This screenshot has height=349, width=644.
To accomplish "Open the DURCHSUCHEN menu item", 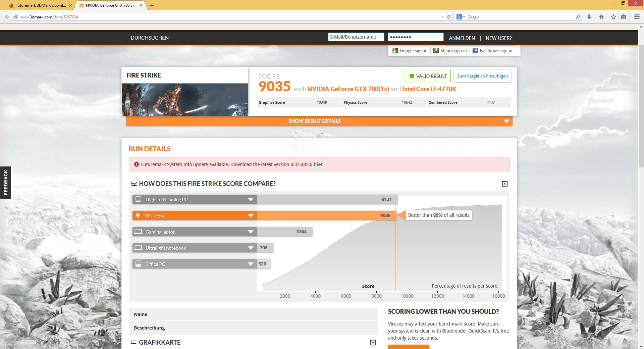I will click(150, 38).
